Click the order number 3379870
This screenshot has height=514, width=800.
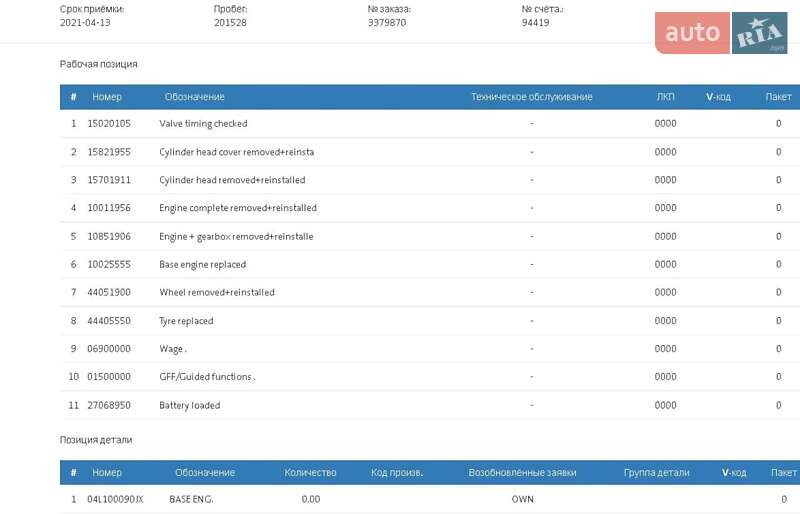coord(387,23)
